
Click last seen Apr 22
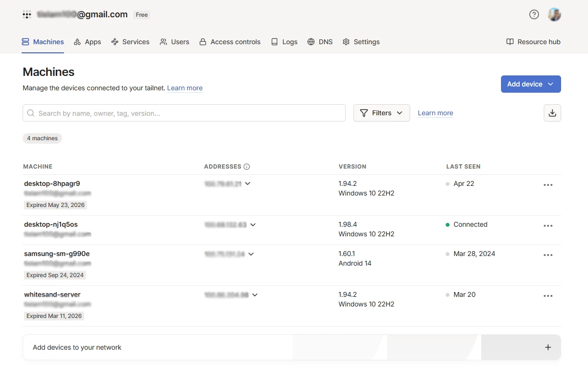click(464, 183)
